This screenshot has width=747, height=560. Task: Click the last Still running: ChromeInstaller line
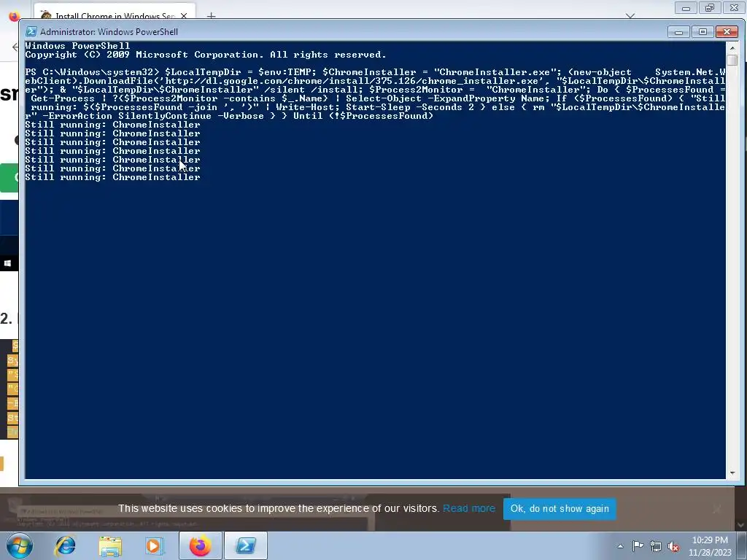(112, 177)
